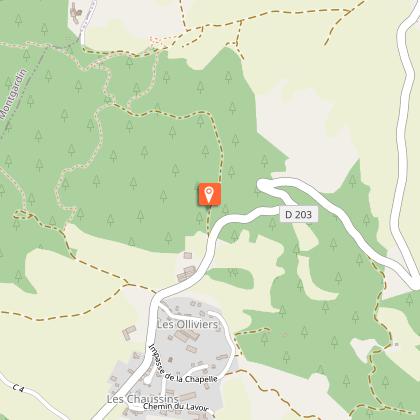Click the L-shaped building west of Les Olliviers

point(129,333)
